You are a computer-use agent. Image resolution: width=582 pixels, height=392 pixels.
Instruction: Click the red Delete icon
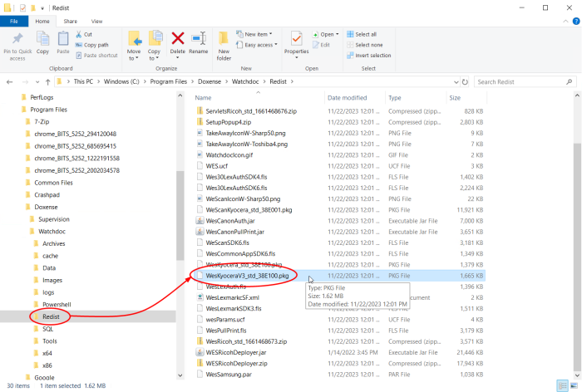pos(178,38)
